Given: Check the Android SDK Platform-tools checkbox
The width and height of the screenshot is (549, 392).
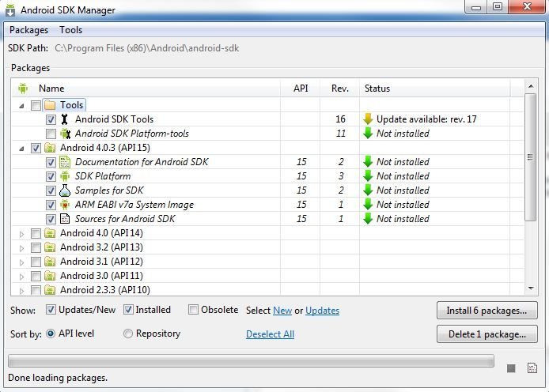Looking at the screenshot, I should pyautogui.click(x=51, y=134).
